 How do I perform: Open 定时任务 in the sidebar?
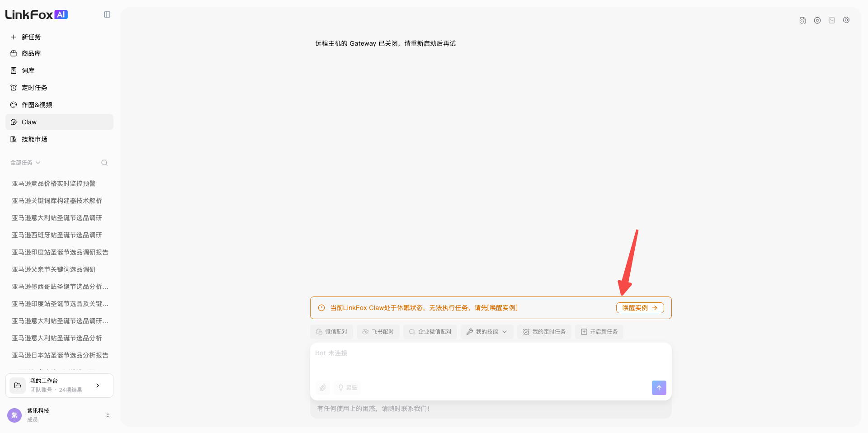pos(59,88)
